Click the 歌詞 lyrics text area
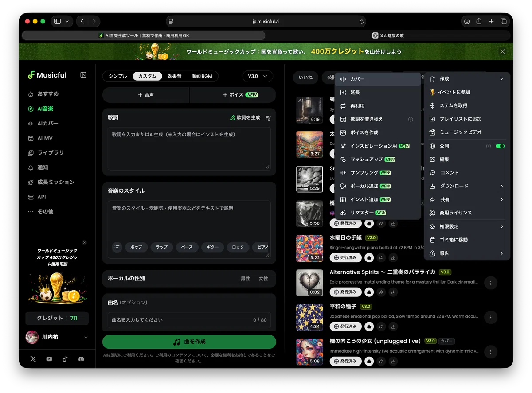This screenshot has width=532, height=393. (189, 149)
